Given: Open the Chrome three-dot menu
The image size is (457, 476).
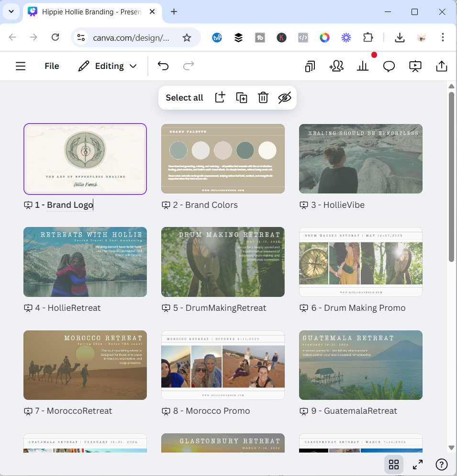Looking at the screenshot, I should tap(443, 37).
